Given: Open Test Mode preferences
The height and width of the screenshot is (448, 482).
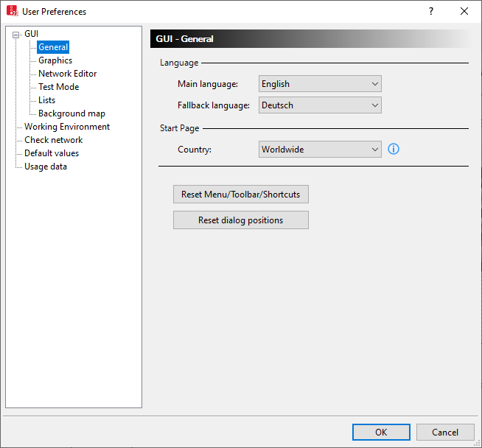Looking at the screenshot, I should point(58,87).
